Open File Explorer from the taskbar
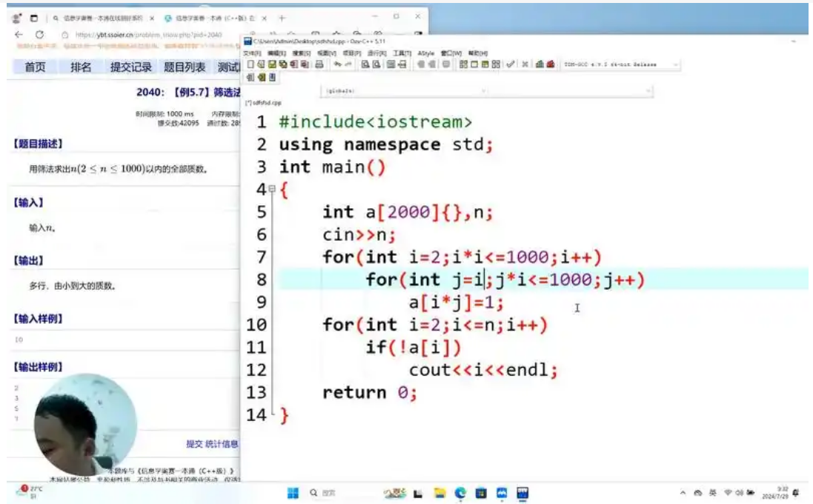The width and height of the screenshot is (813, 504). tap(439, 493)
